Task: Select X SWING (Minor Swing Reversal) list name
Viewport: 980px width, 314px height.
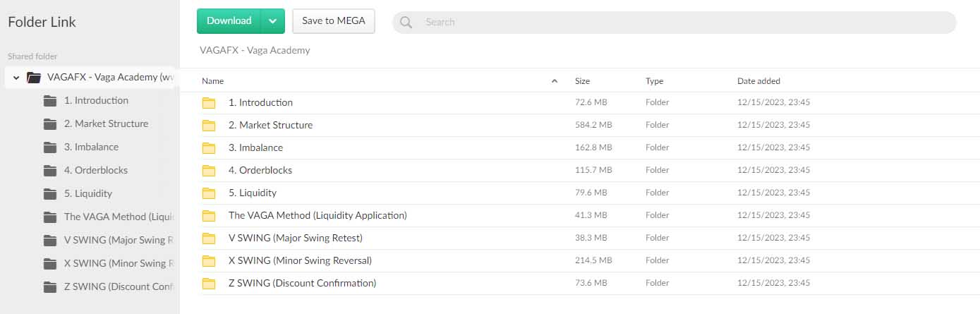Action: tap(300, 260)
